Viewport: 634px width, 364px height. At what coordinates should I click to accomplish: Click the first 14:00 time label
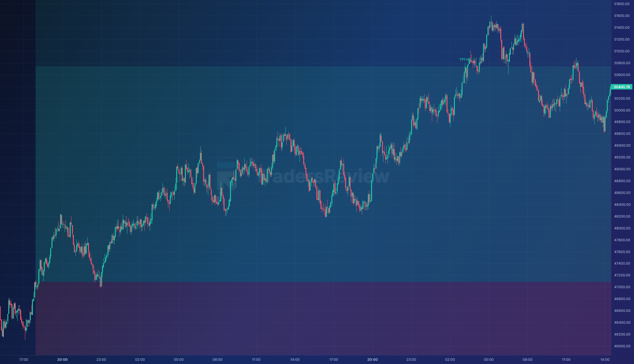(x=295, y=360)
